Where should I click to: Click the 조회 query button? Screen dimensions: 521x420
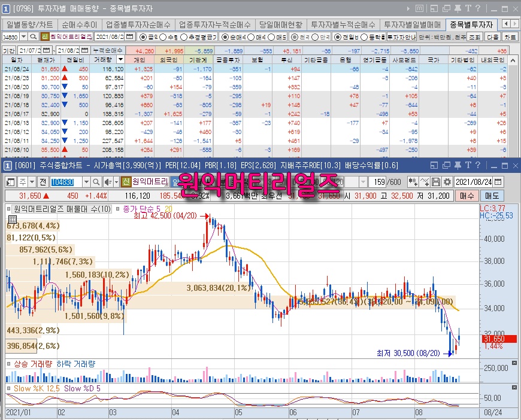pyautogui.click(x=474, y=37)
